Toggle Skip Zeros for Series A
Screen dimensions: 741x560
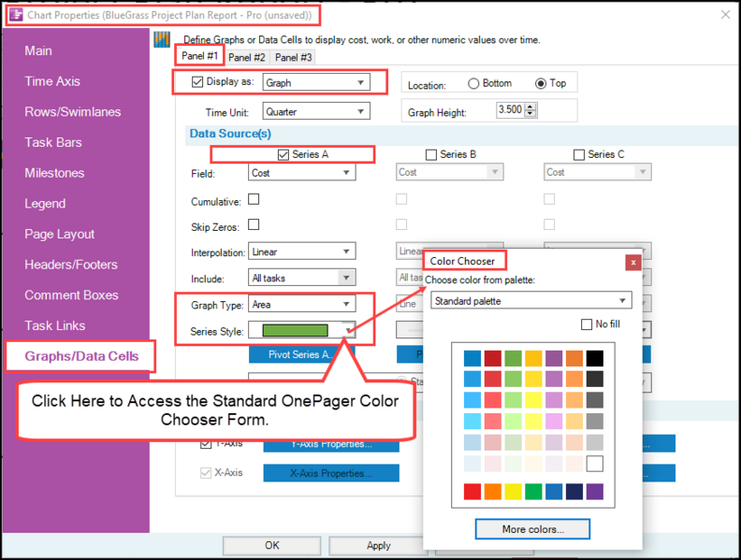[x=254, y=224]
